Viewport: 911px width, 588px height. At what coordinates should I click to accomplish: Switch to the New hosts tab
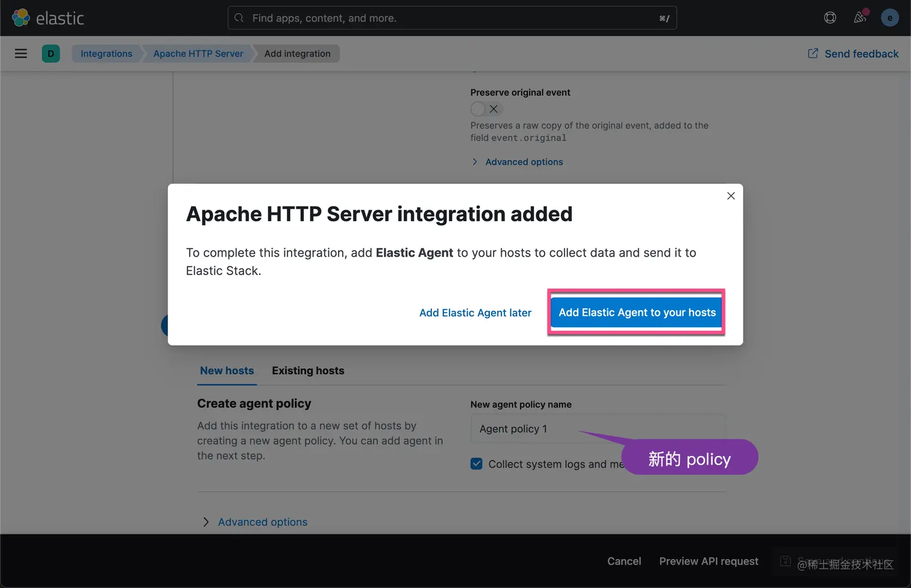(x=227, y=371)
